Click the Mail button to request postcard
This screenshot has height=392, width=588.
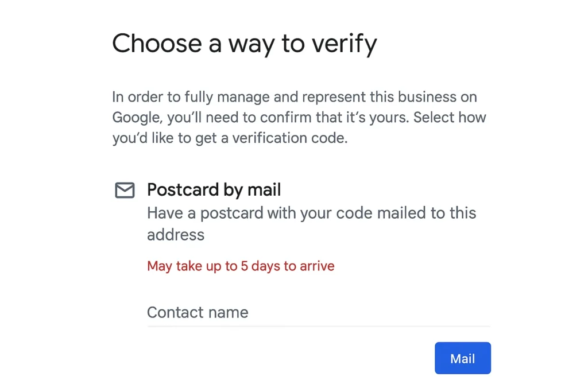[x=463, y=358]
